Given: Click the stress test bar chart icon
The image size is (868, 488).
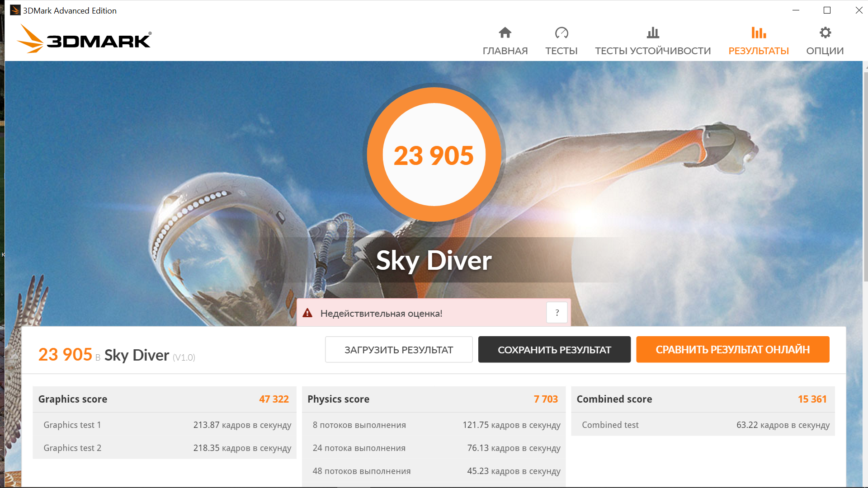Looking at the screenshot, I should click(x=652, y=33).
